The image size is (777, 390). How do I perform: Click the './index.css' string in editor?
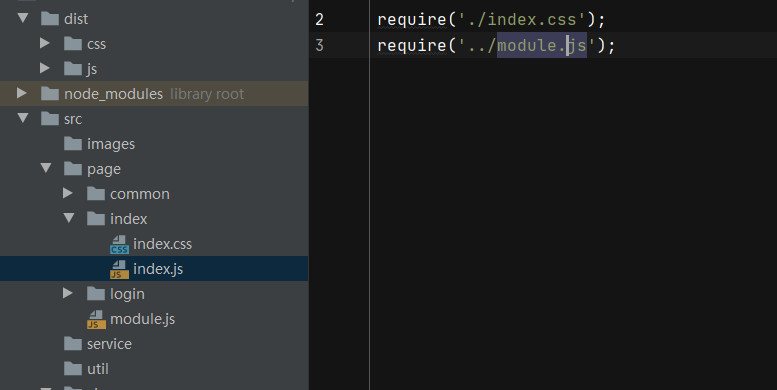(x=522, y=20)
